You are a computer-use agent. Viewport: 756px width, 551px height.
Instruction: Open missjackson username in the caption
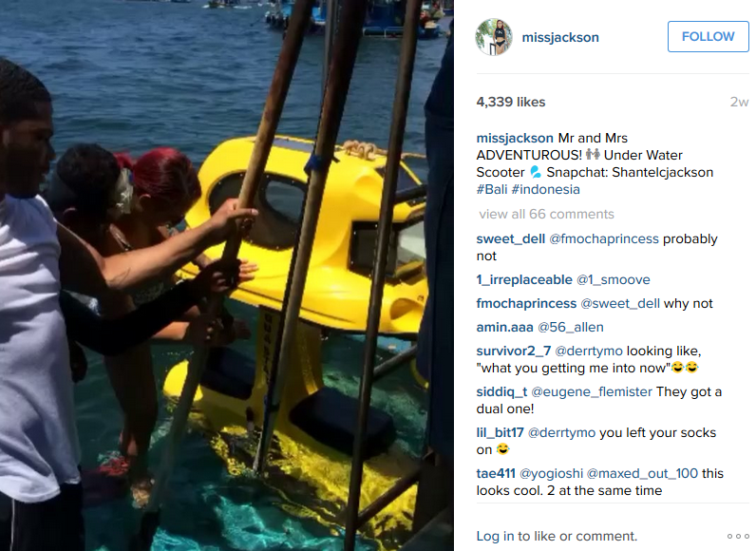tap(515, 139)
